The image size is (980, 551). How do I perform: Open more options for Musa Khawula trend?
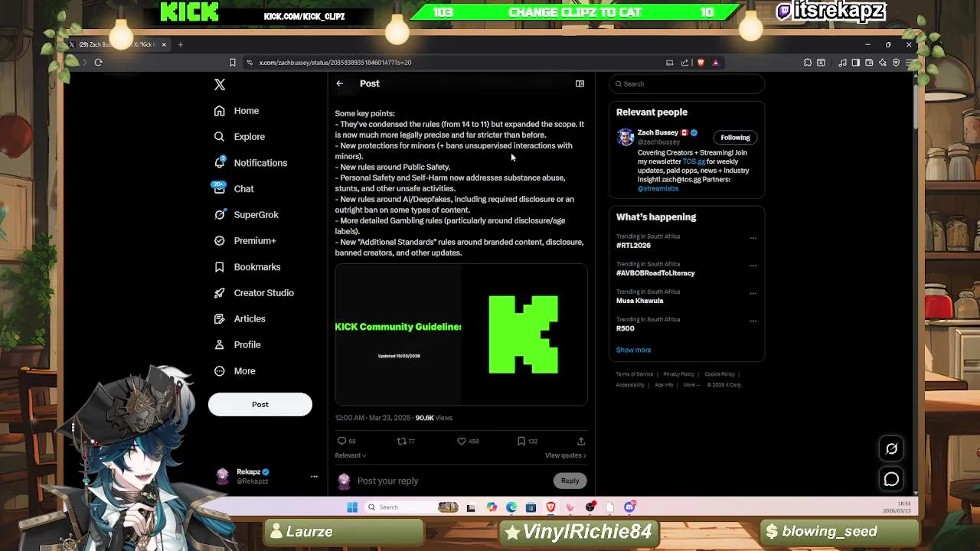753,293
